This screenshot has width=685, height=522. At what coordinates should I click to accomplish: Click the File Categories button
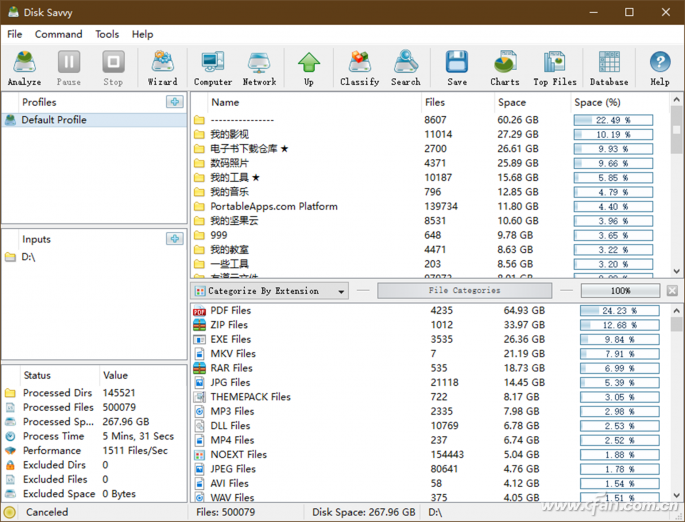click(x=464, y=290)
